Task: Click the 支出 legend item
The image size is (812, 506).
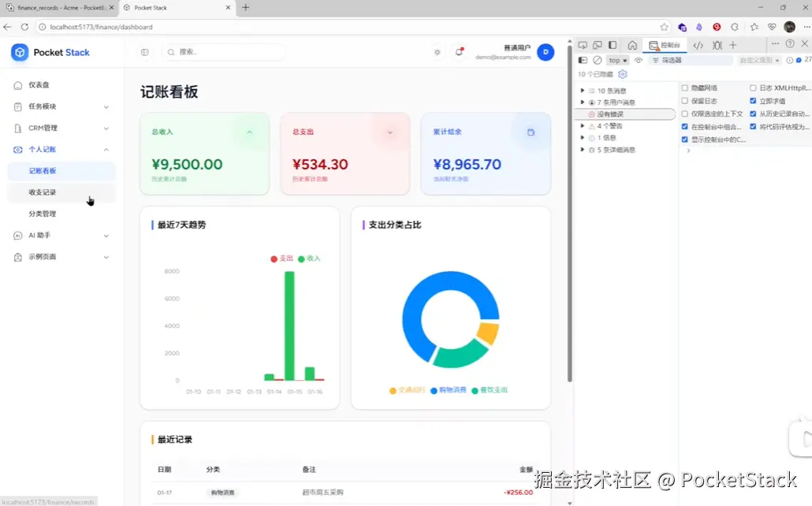Action: click(281, 259)
